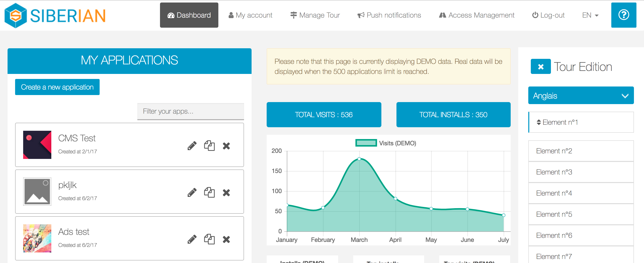The height and width of the screenshot is (263, 644).
Task: Delete the CMS Test application
Action: pyautogui.click(x=226, y=146)
